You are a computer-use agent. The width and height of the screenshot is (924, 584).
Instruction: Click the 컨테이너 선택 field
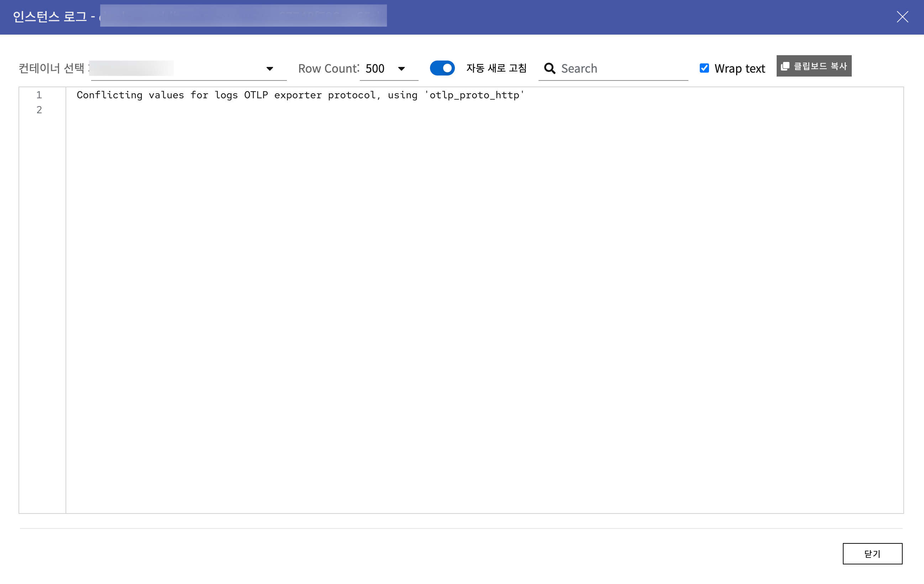[x=177, y=69]
